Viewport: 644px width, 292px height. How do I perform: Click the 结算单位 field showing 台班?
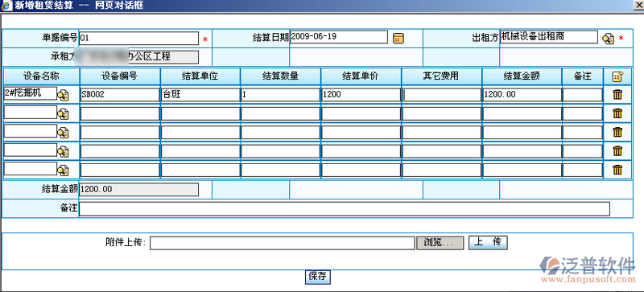click(x=200, y=95)
